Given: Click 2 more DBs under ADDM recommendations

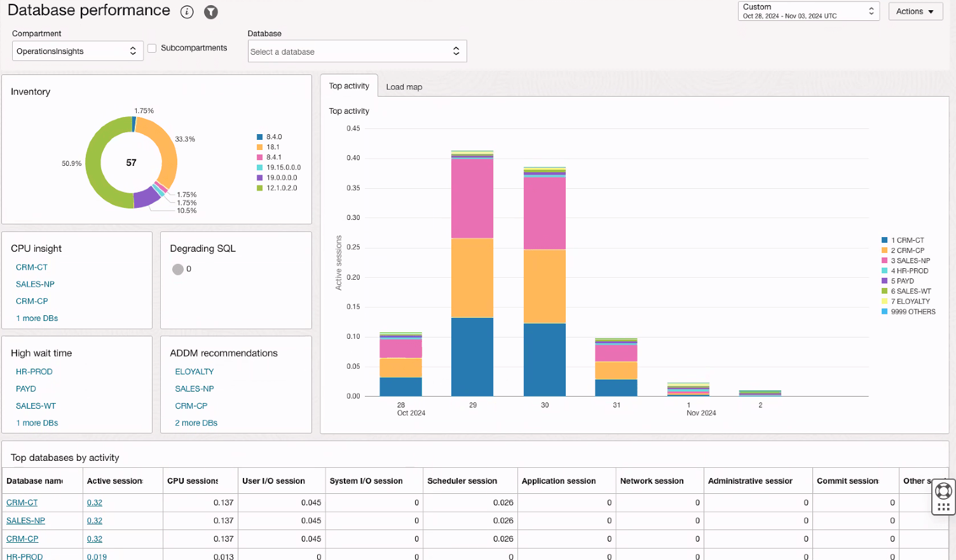Looking at the screenshot, I should click(x=196, y=423).
